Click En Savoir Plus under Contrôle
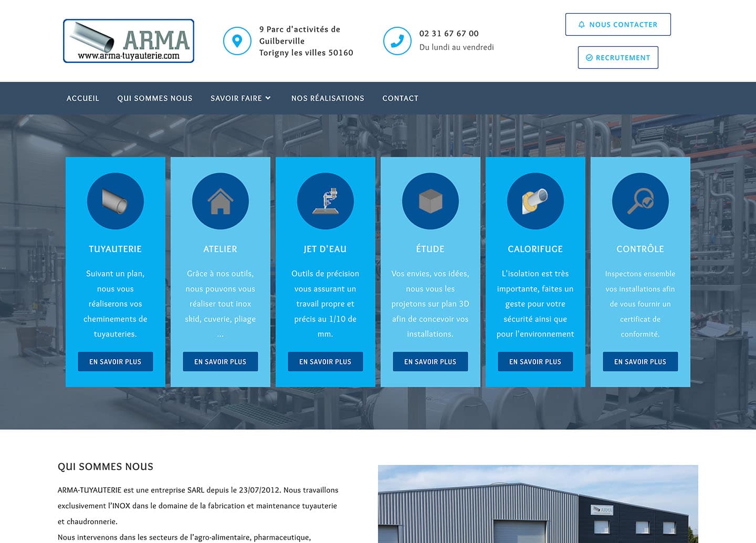Image resolution: width=756 pixels, height=543 pixels. pyautogui.click(x=640, y=362)
